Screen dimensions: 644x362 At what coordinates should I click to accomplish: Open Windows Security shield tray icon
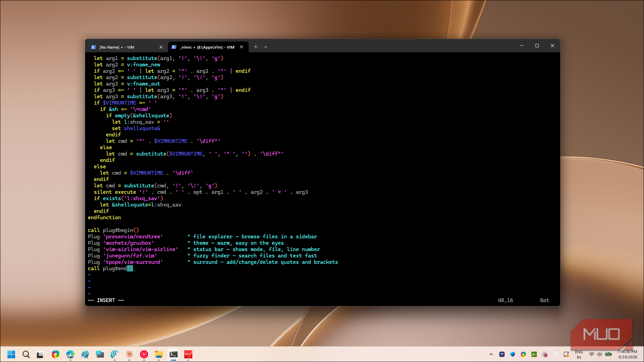pos(513,354)
